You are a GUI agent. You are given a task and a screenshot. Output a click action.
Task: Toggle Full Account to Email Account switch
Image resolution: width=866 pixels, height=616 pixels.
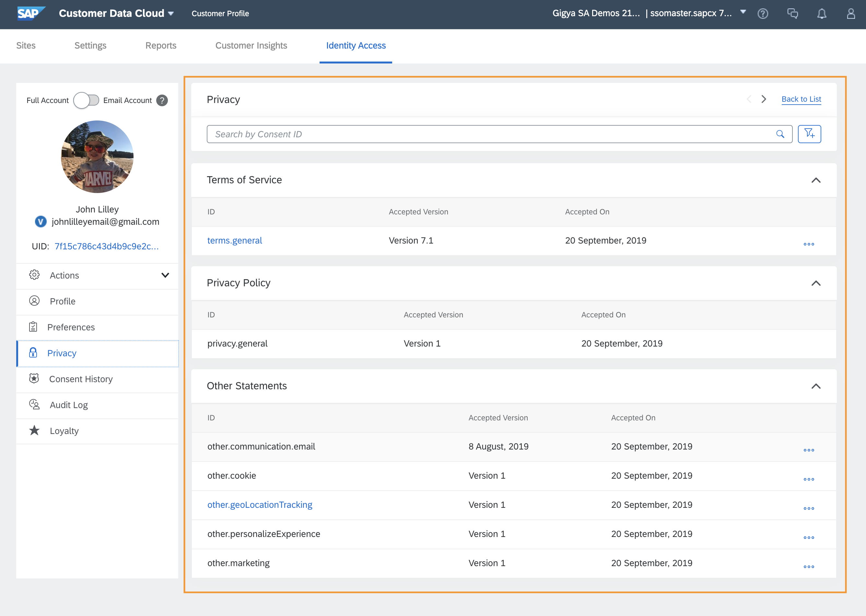pos(86,100)
